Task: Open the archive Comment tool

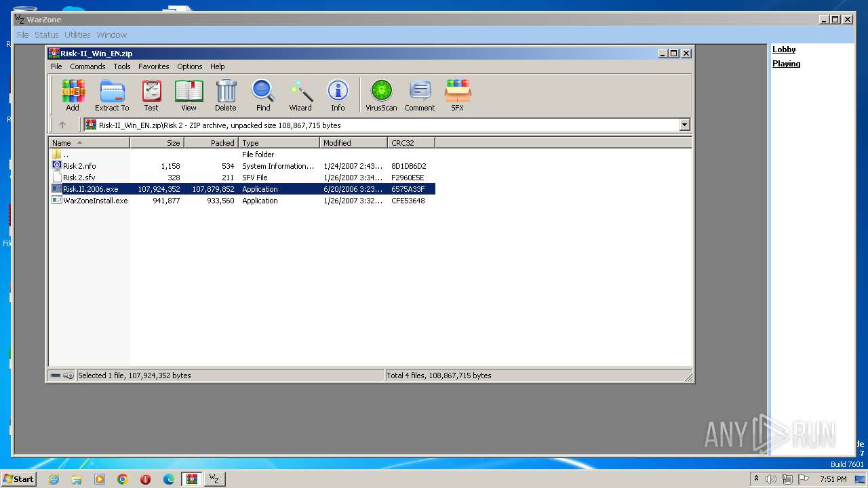Action: (x=420, y=95)
